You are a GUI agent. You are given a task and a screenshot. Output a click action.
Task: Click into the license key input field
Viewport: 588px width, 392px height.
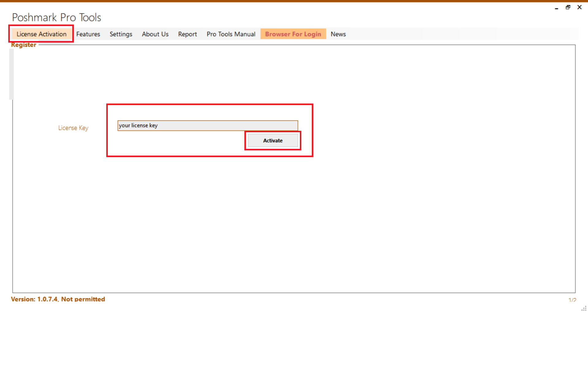[x=208, y=126]
